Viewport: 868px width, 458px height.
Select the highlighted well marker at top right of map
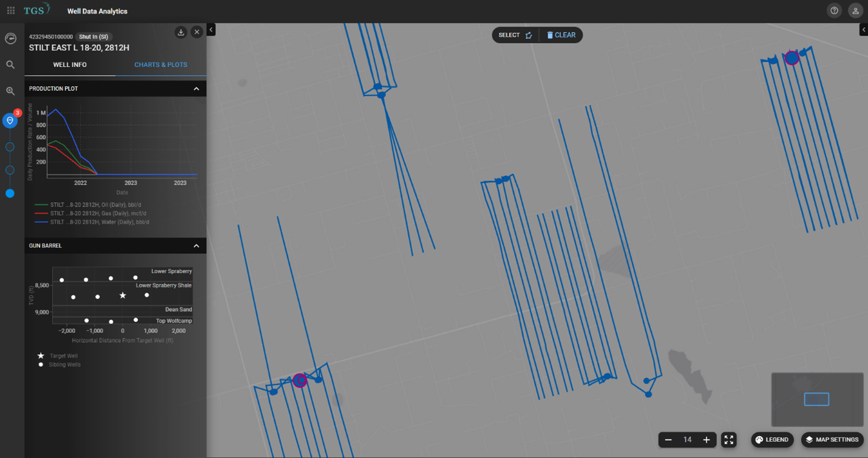(792, 58)
